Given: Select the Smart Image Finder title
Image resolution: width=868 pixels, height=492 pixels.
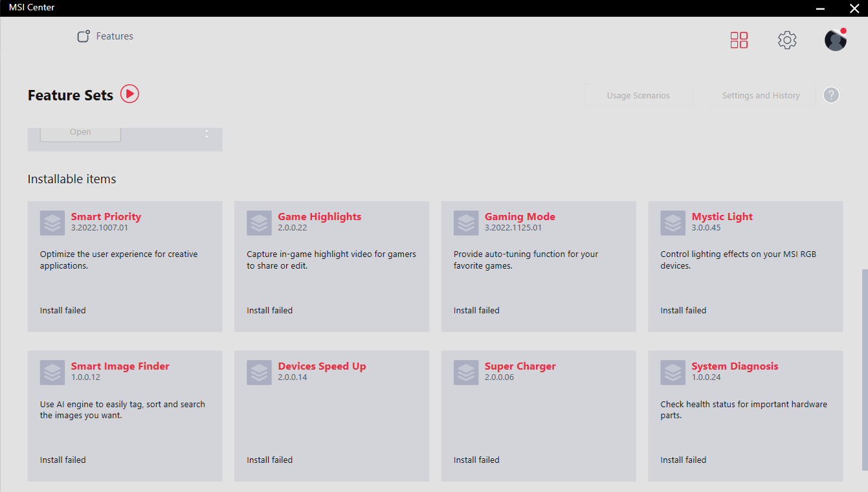Looking at the screenshot, I should click(120, 366).
